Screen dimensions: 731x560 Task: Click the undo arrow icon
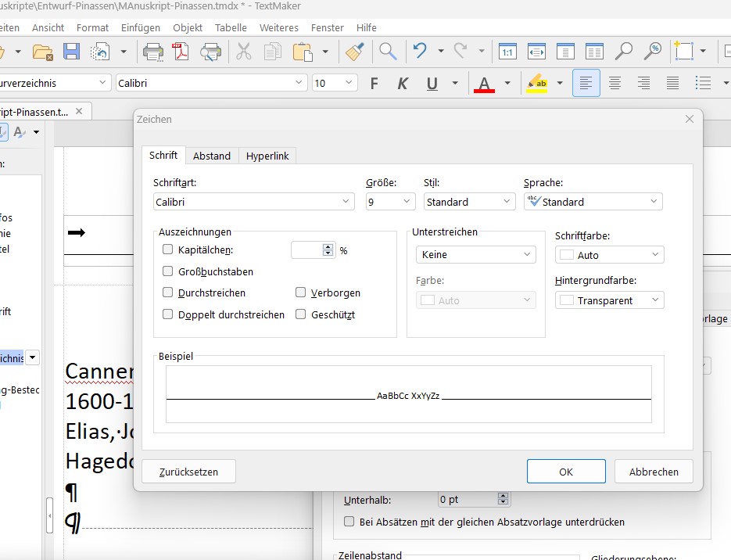pos(421,52)
